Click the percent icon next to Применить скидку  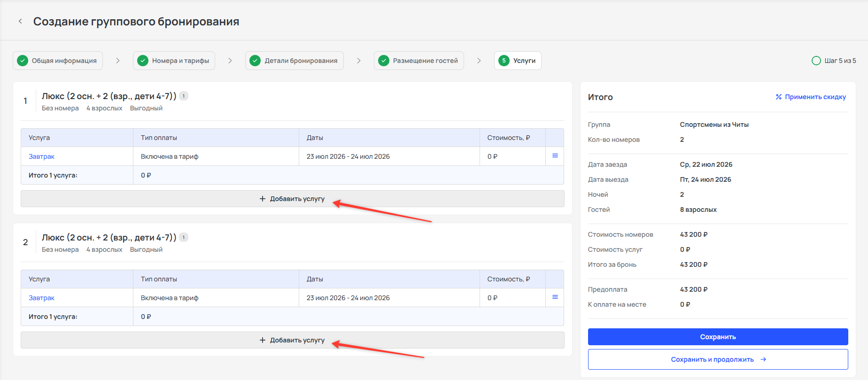click(778, 97)
